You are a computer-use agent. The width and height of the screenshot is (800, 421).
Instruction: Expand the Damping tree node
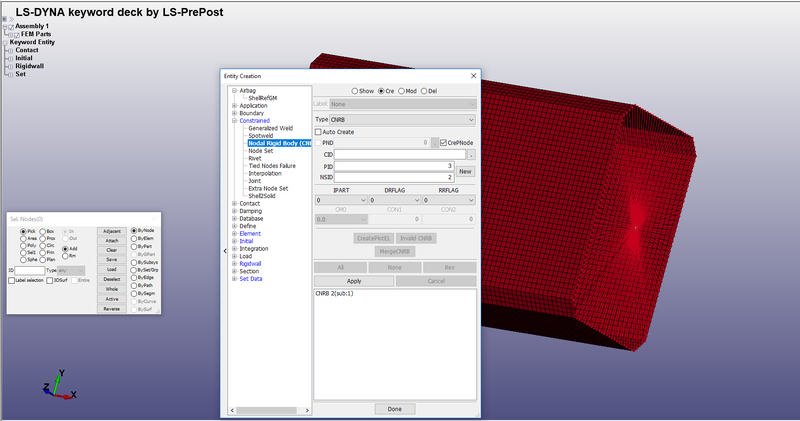click(234, 211)
